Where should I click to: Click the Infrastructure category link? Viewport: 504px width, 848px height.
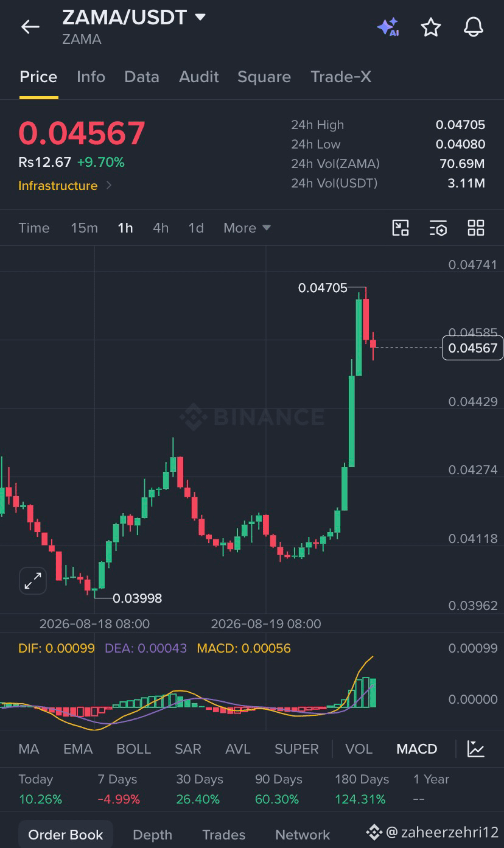pyautogui.click(x=58, y=185)
